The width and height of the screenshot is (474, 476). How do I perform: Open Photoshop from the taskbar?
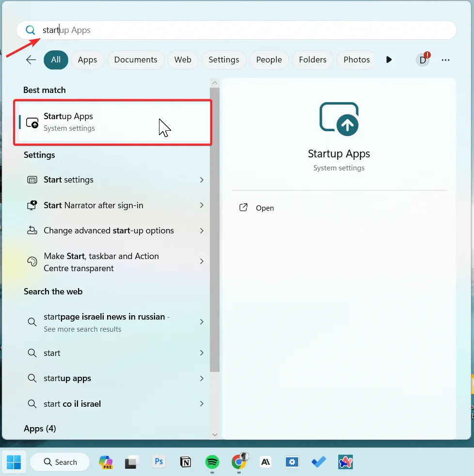click(x=159, y=462)
